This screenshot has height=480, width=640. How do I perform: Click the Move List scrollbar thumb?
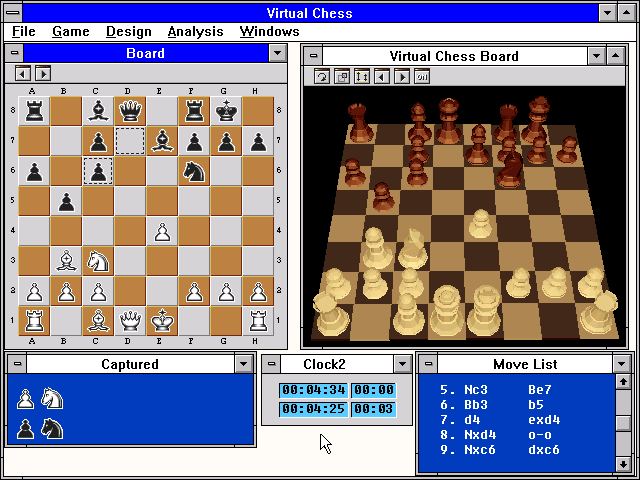click(623, 424)
